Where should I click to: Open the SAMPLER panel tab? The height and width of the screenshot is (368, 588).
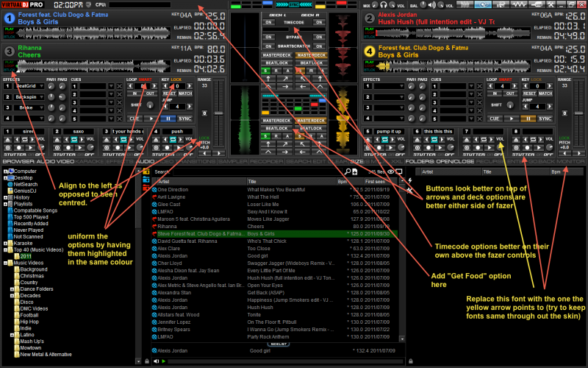[233, 161]
